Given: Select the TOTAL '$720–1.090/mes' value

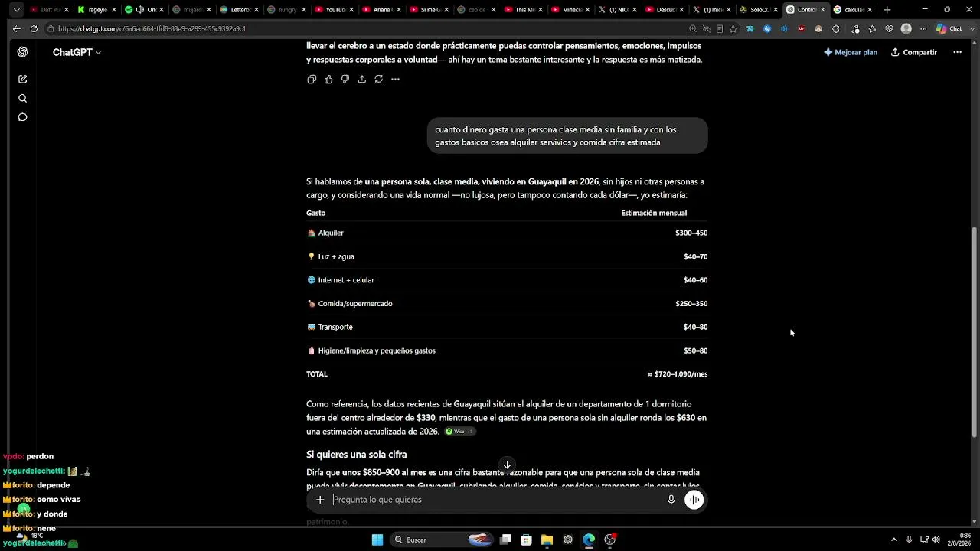Looking at the screenshot, I should tap(678, 374).
